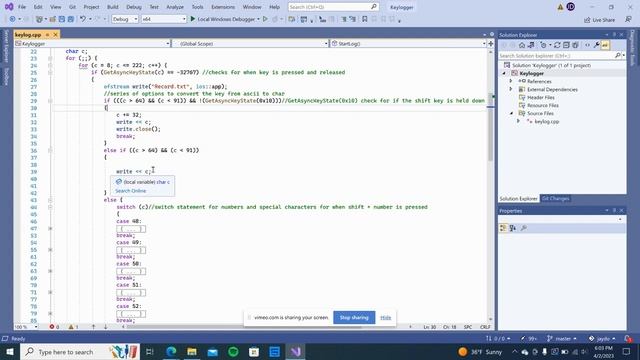
Task: Click the Visual Studio Search box
Action: pyautogui.click(x=333, y=7)
